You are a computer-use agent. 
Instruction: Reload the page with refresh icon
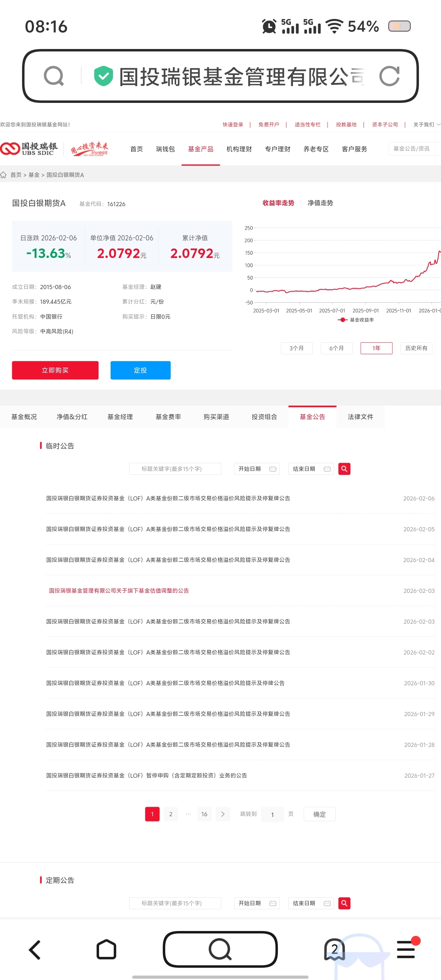coord(390,76)
